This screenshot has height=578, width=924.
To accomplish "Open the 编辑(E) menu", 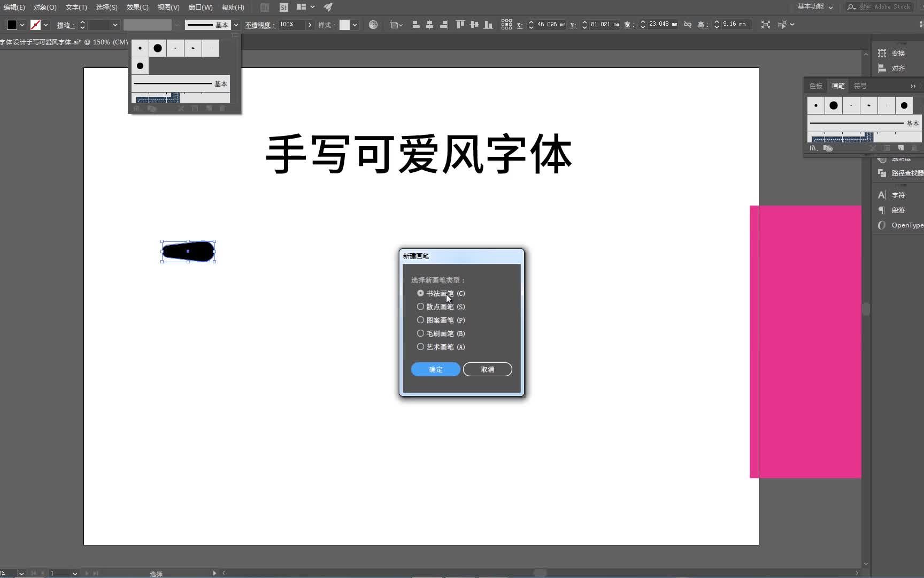I will [14, 7].
